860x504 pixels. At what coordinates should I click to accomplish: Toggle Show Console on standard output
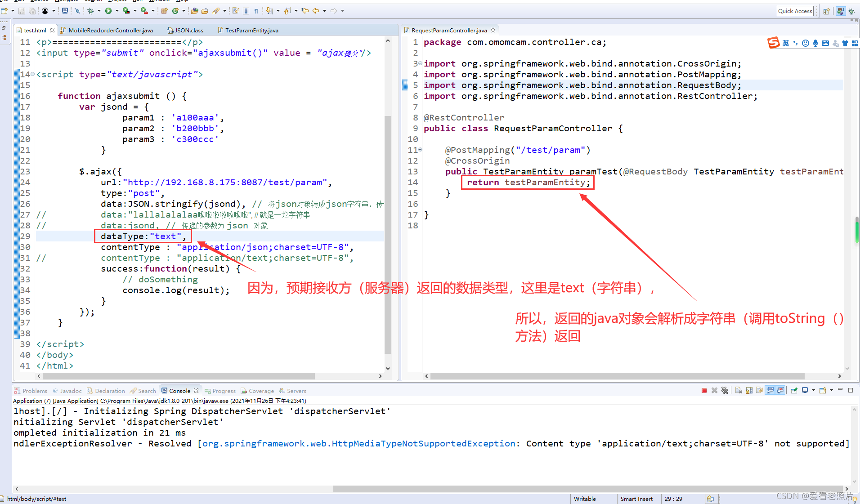click(770, 390)
